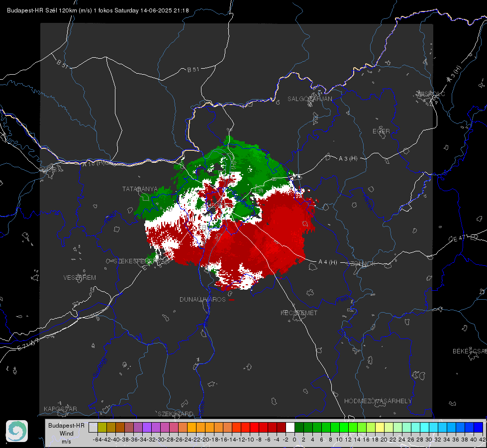Viewport: 487px width, 448px height.
Task: Click the Heves county label
Action: (368, 202)
